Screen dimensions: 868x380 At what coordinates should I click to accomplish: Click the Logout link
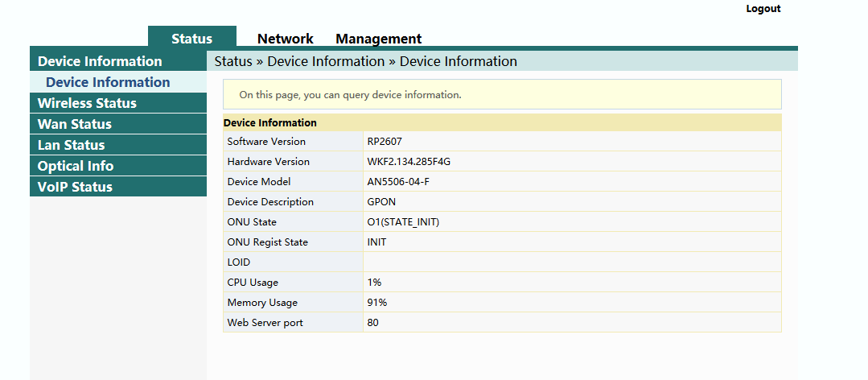click(x=763, y=8)
